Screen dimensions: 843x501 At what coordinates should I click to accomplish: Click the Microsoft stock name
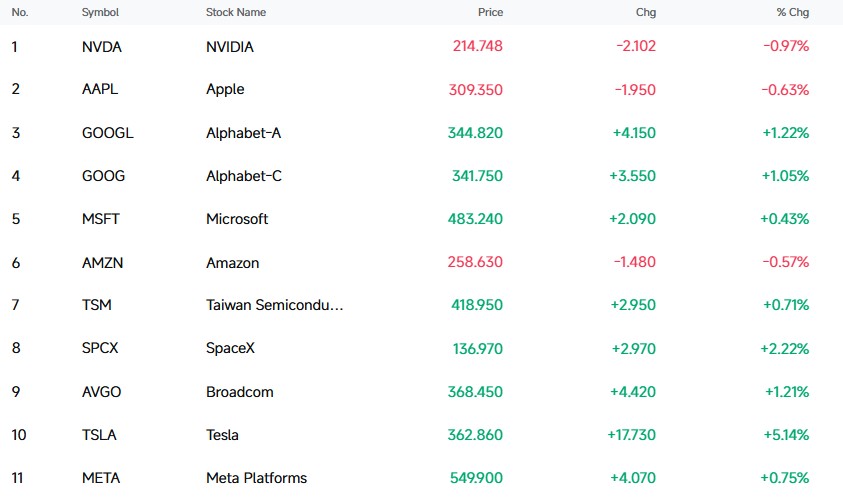[x=237, y=219]
